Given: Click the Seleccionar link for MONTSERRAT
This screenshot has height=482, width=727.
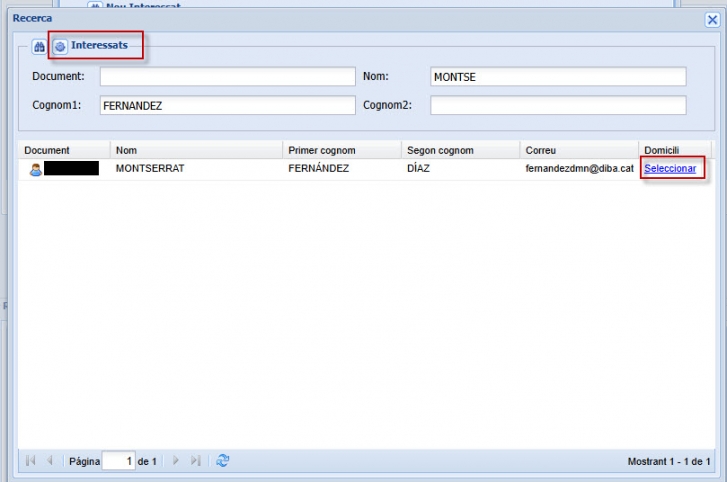Looking at the screenshot, I should pos(670,169).
